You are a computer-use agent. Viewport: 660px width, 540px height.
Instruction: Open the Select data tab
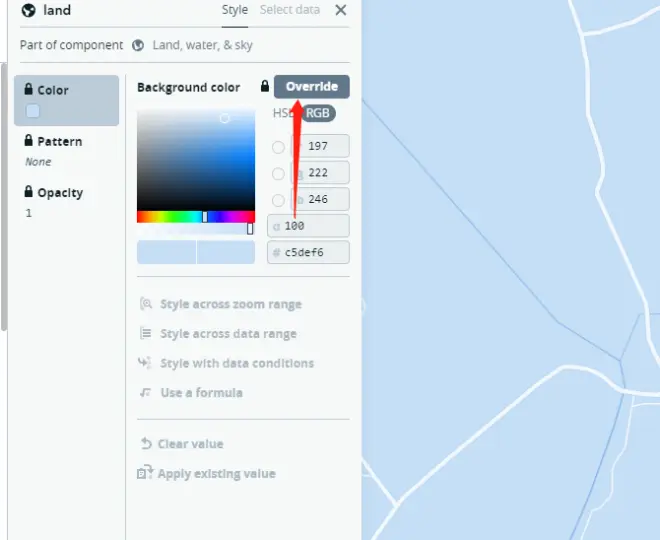tap(290, 10)
